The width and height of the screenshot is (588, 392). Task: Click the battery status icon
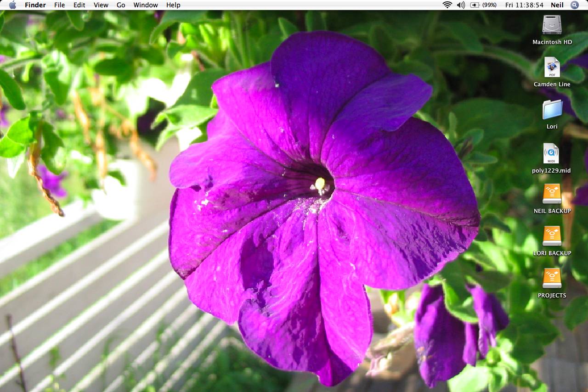pyautogui.click(x=475, y=5)
